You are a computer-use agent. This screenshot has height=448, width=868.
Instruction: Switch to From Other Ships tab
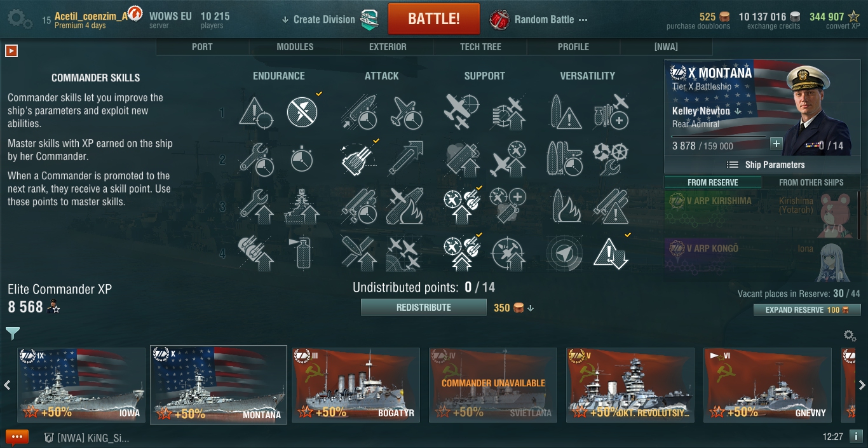(811, 182)
